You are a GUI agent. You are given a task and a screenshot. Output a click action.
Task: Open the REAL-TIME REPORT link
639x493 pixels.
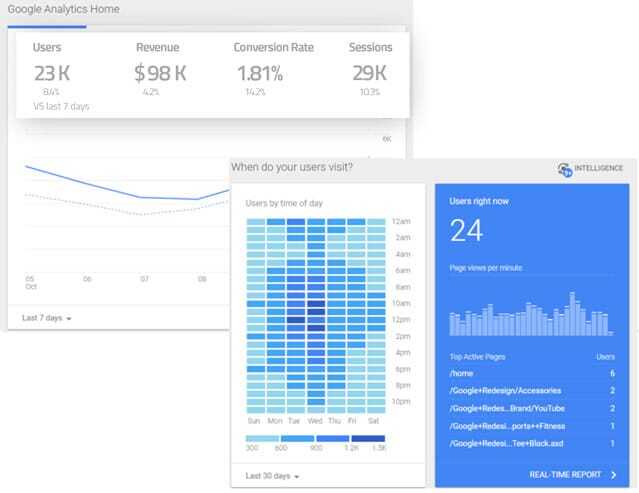[566, 474]
